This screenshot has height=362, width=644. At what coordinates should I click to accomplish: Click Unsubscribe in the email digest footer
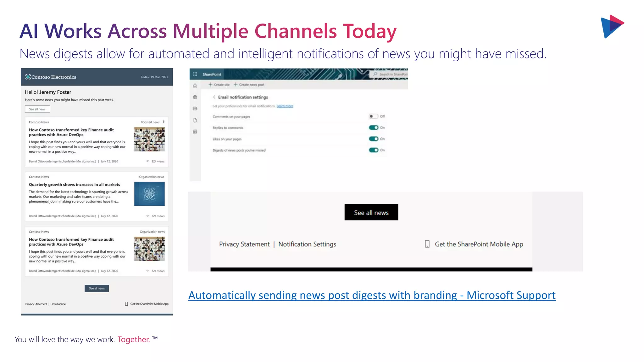[58, 304]
